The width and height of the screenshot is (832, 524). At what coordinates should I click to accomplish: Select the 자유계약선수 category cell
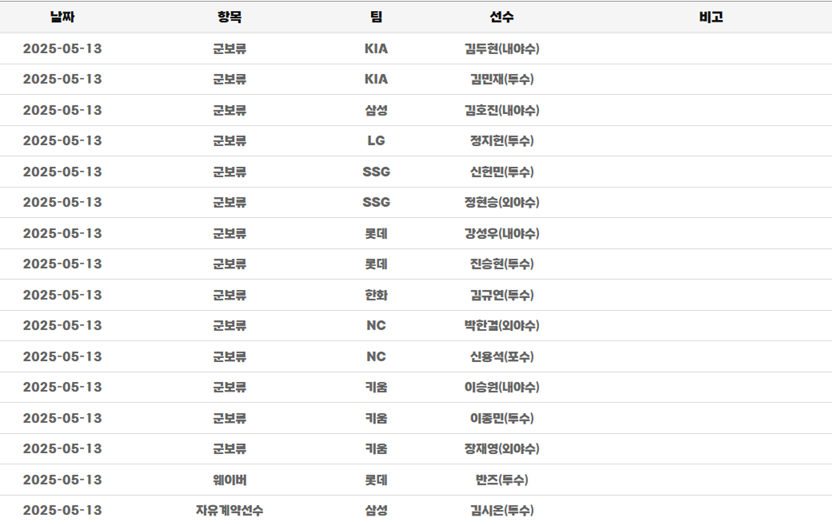229,510
